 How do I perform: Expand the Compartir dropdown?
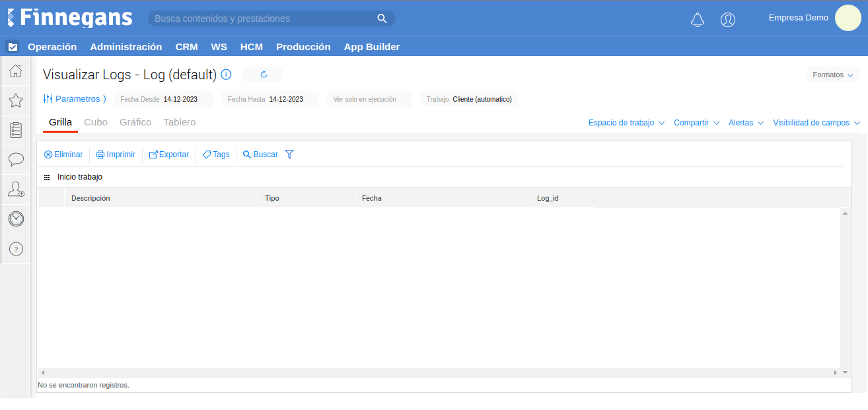tap(696, 123)
